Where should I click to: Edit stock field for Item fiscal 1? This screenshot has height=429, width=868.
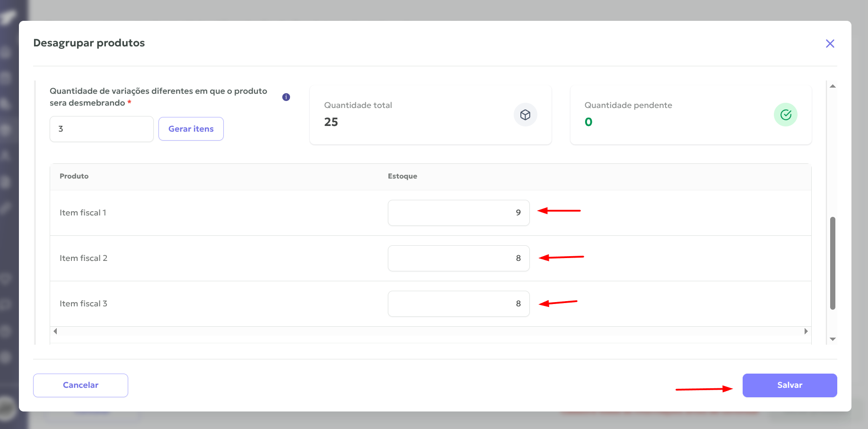(459, 213)
